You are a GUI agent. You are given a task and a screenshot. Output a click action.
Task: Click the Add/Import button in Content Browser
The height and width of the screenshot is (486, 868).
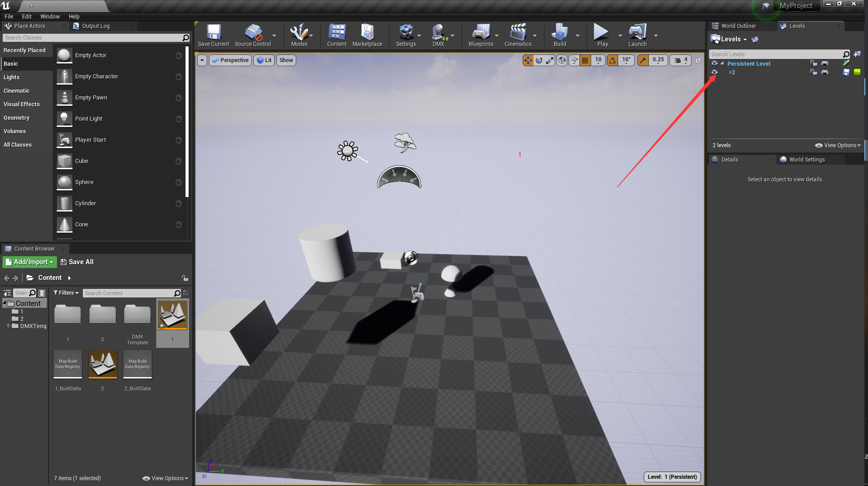[29, 261]
